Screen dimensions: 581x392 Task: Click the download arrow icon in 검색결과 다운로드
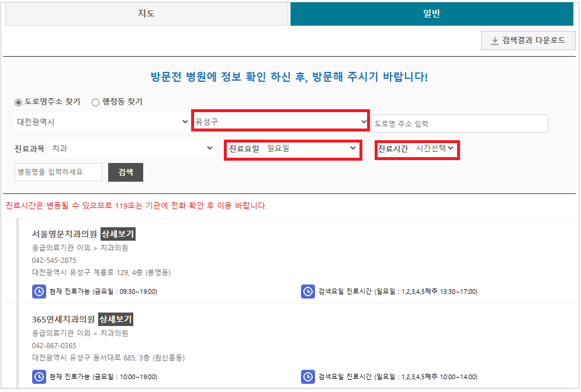494,41
